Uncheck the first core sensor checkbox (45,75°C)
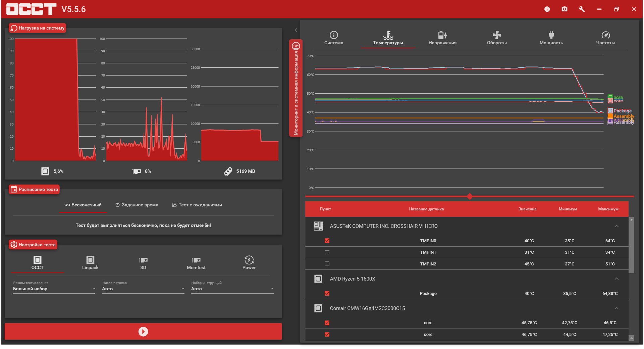 coord(327,323)
